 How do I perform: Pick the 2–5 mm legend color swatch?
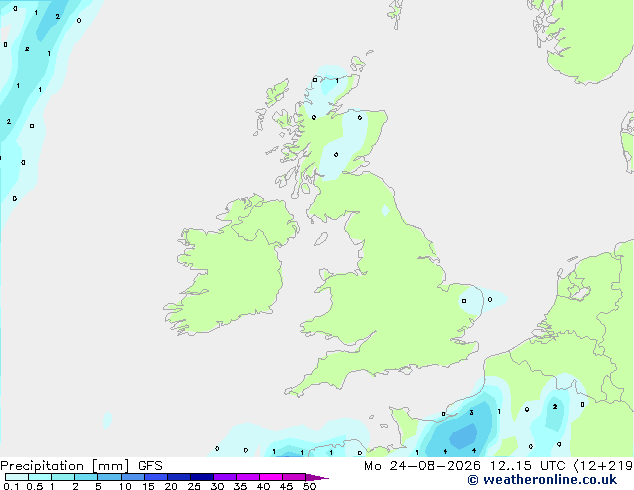click(86, 477)
